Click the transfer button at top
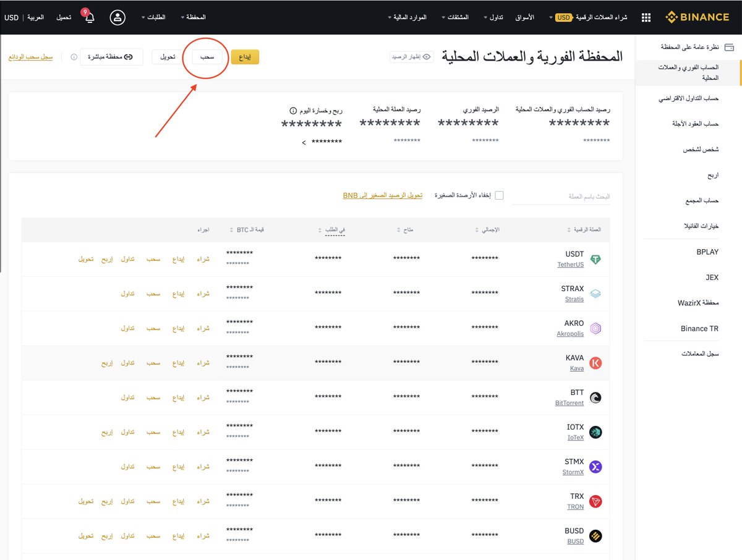This screenshot has width=742, height=560. pyautogui.click(x=168, y=57)
